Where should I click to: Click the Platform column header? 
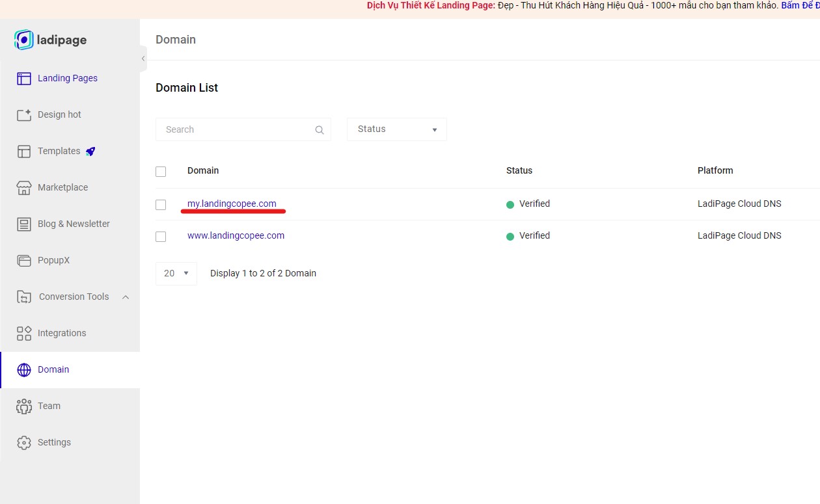pos(715,170)
